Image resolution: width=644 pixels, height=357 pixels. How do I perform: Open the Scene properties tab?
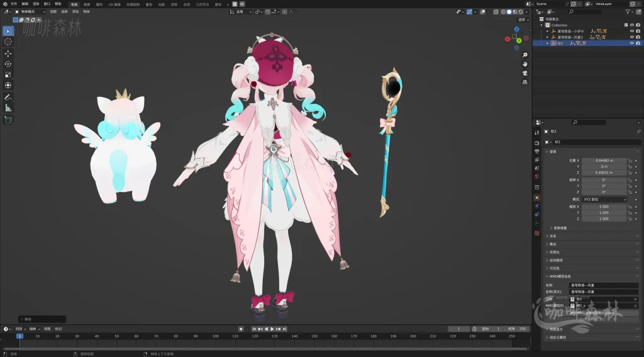[537, 168]
